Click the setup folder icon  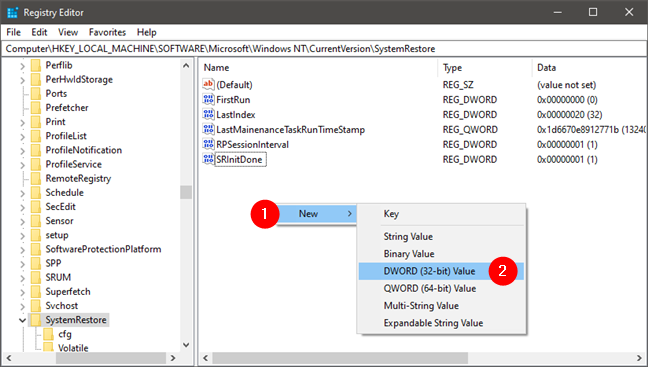click(36, 235)
